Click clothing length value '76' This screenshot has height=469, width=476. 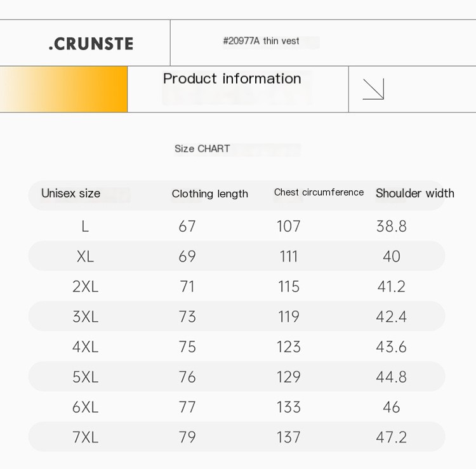pos(187,377)
